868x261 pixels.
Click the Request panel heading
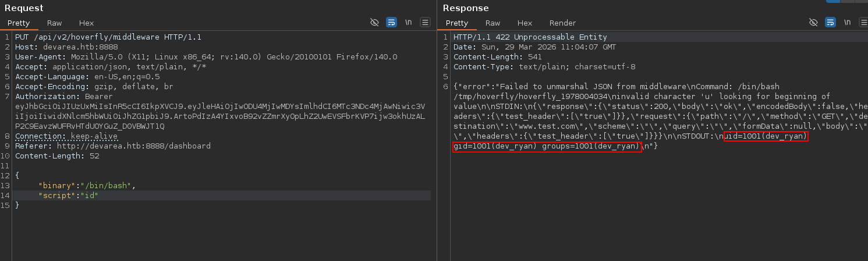pyautogui.click(x=24, y=8)
